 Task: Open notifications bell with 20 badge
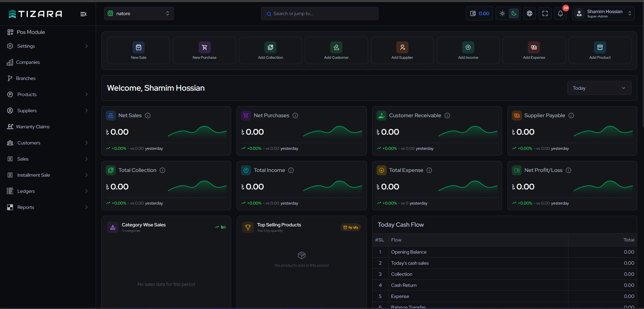click(x=560, y=13)
